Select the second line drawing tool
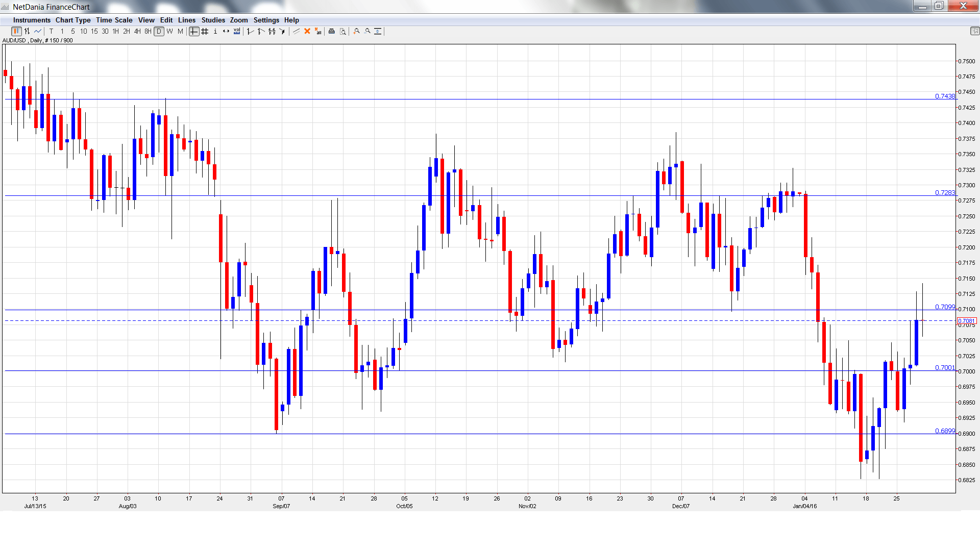 click(261, 32)
